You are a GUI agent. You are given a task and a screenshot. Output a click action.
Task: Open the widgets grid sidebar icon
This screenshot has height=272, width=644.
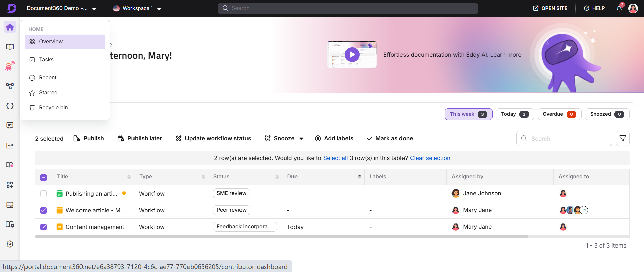10,185
